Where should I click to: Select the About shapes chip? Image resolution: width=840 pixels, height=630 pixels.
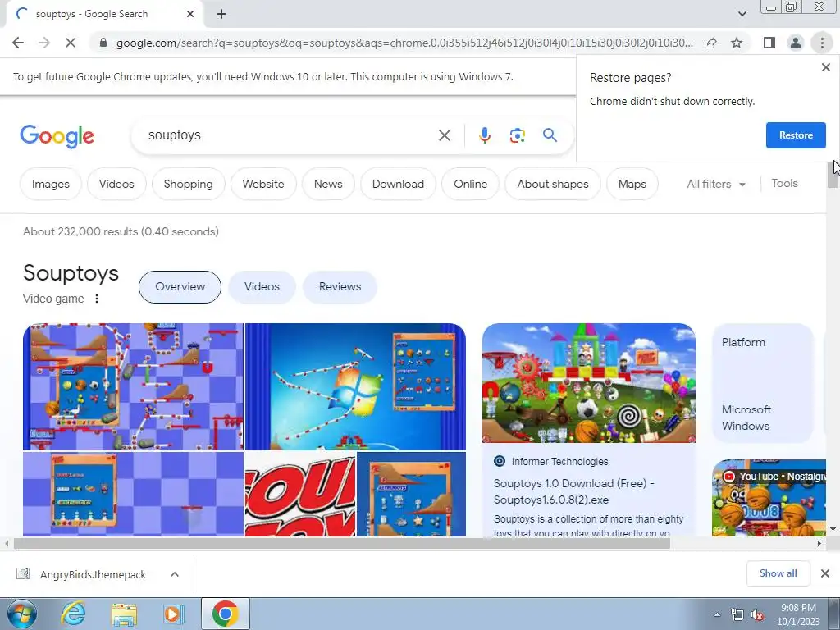click(x=552, y=184)
